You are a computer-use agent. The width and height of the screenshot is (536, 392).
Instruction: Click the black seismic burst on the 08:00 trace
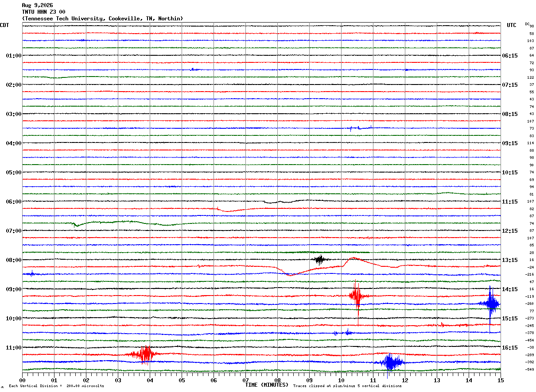click(319, 260)
